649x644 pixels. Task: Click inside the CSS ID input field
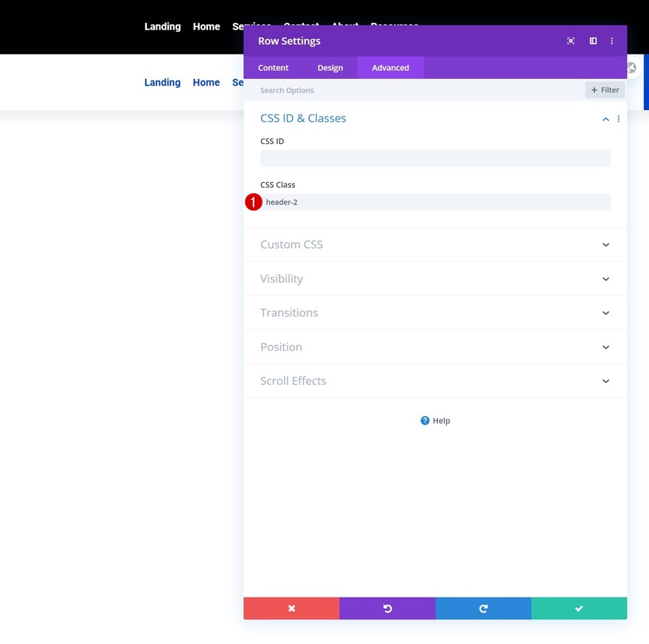435,158
